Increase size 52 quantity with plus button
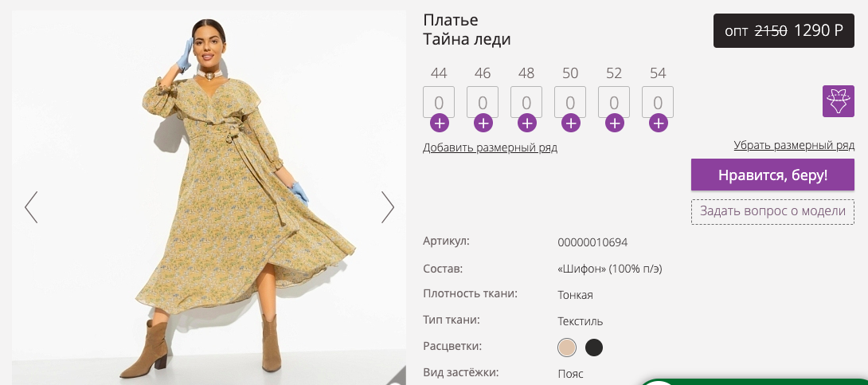The image size is (868, 385). click(x=614, y=123)
